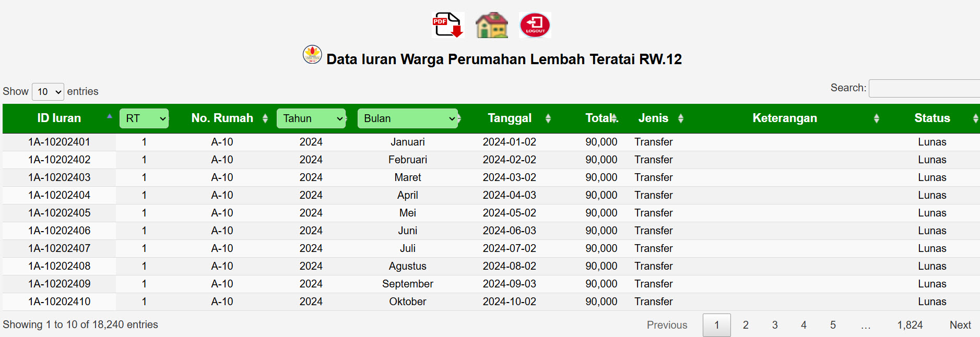Open the home page house icon
This screenshot has height=337, width=980.
[491, 25]
